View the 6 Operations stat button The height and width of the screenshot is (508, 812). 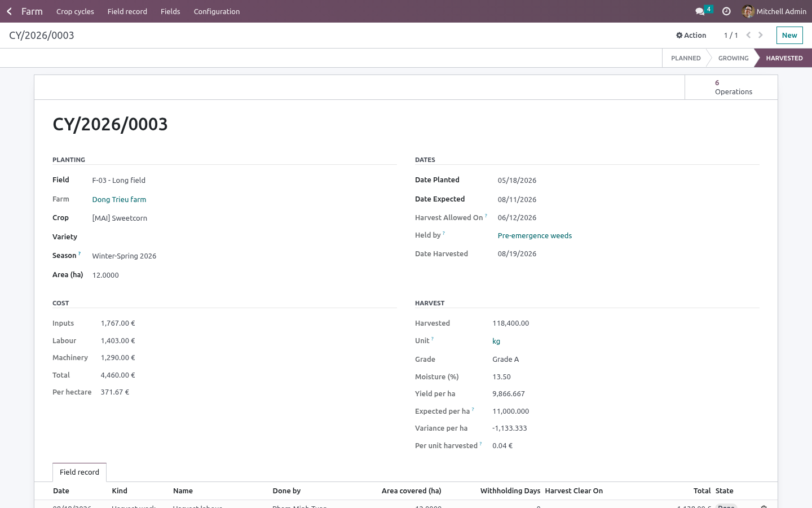tap(731, 87)
